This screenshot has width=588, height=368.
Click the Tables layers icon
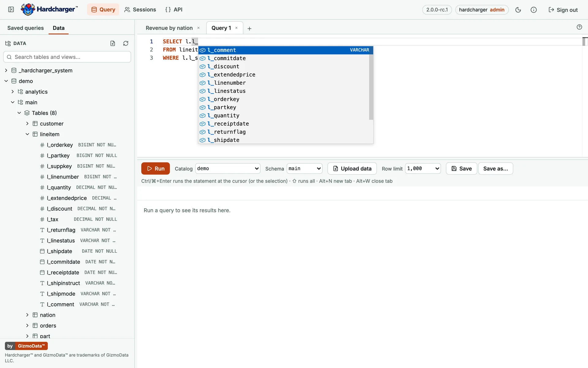[x=27, y=113]
